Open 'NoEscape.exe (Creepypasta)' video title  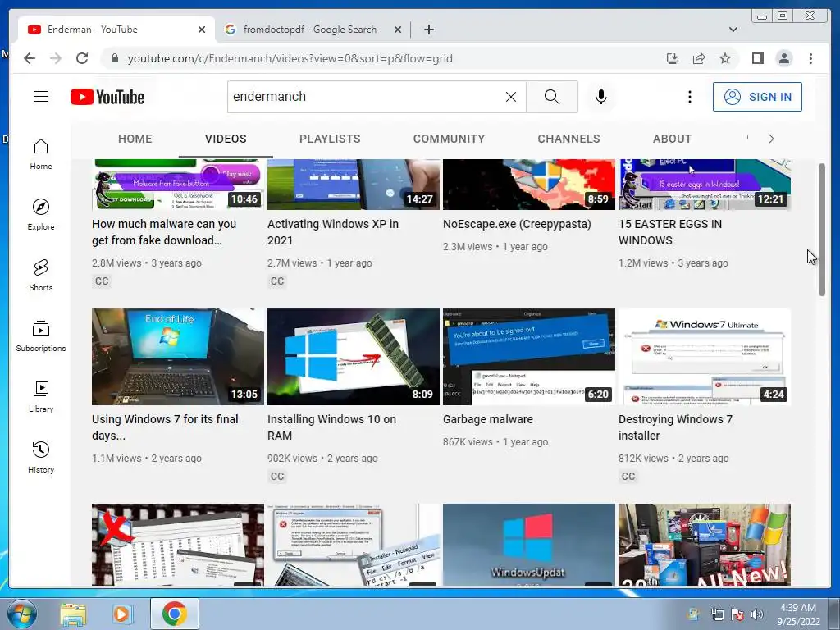click(x=517, y=224)
